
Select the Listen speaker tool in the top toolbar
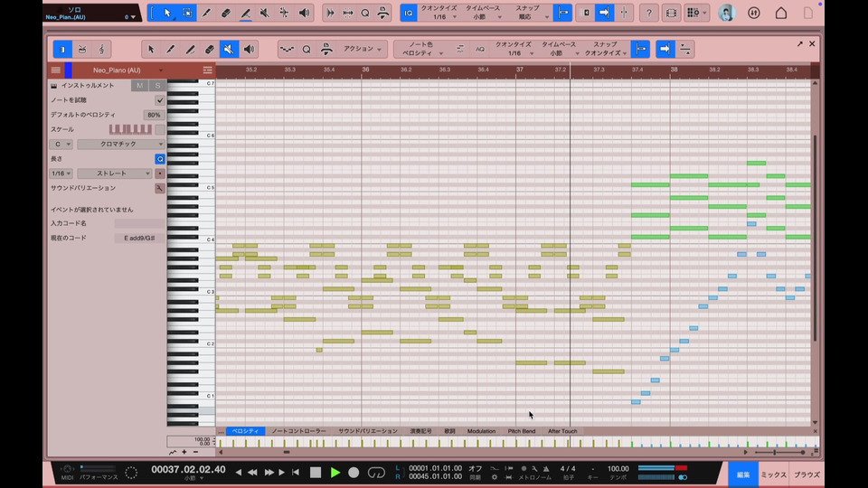coord(304,13)
